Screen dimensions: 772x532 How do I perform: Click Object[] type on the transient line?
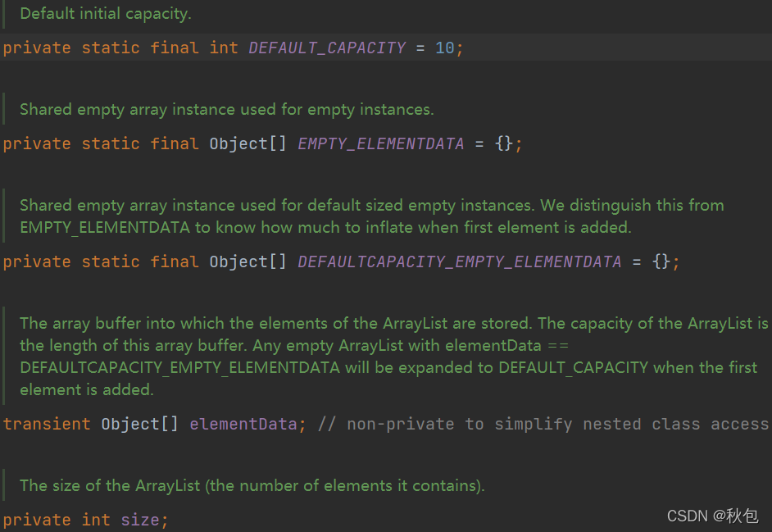[139, 424]
